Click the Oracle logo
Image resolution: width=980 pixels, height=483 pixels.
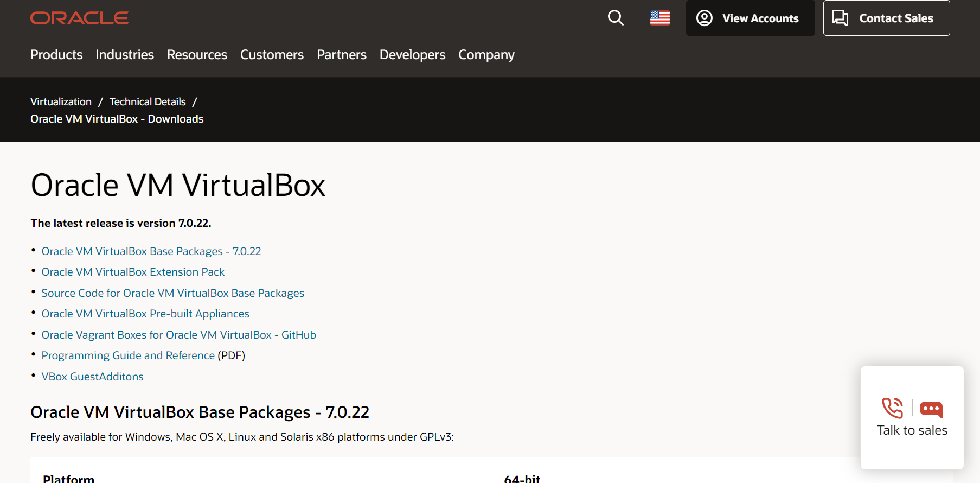79,18
